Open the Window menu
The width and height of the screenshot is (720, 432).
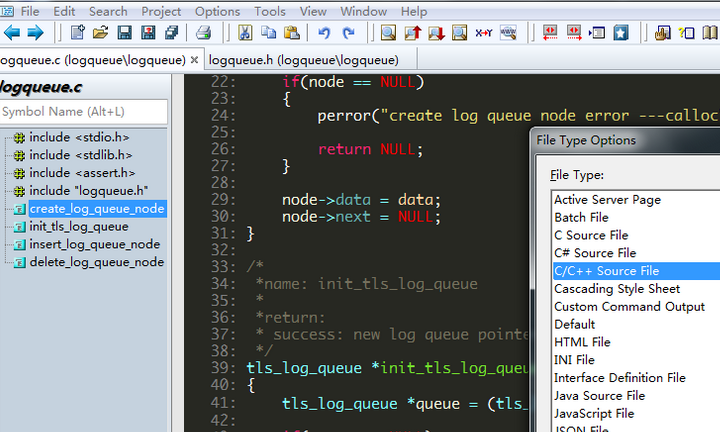363,11
